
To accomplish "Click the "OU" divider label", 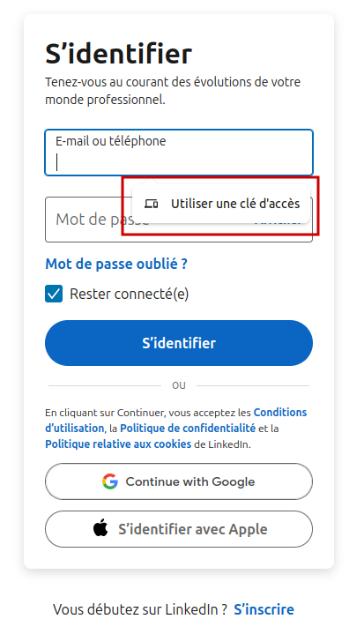I will click(x=179, y=385).
